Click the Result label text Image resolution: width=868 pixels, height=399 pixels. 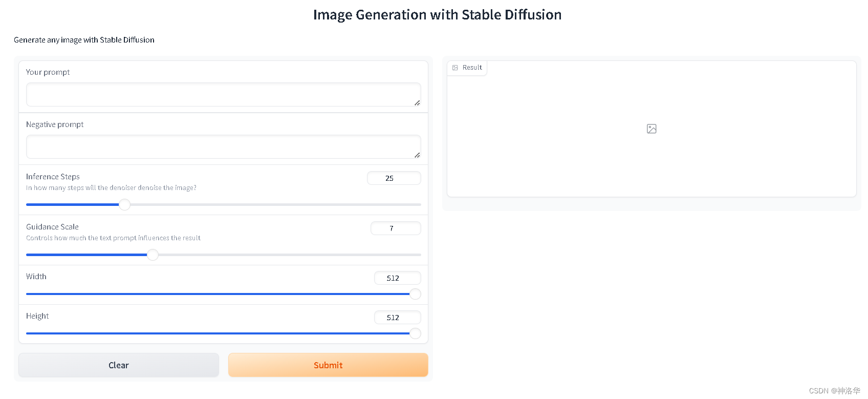coord(472,68)
